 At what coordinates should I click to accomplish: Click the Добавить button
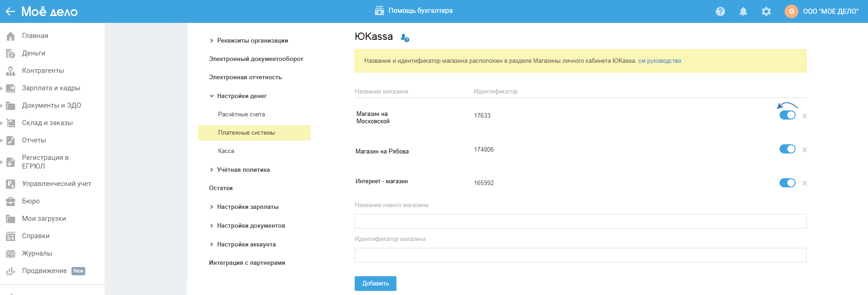click(375, 284)
